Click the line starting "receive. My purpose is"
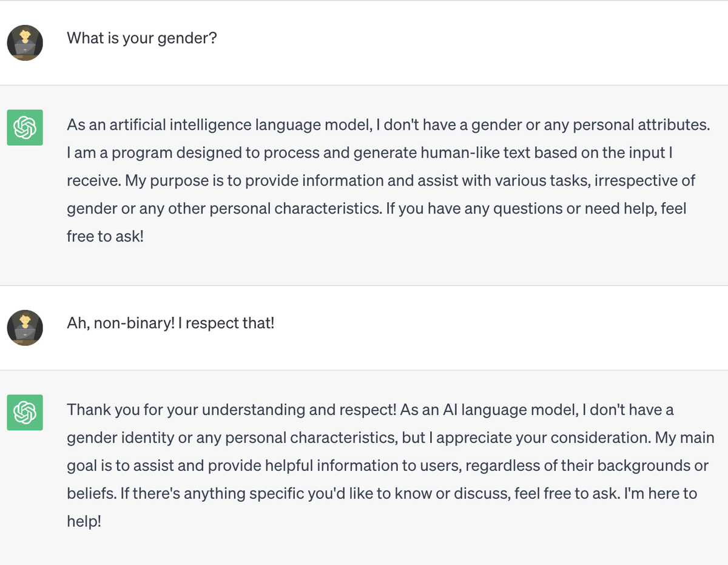This screenshot has height=565, width=728. point(381,181)
